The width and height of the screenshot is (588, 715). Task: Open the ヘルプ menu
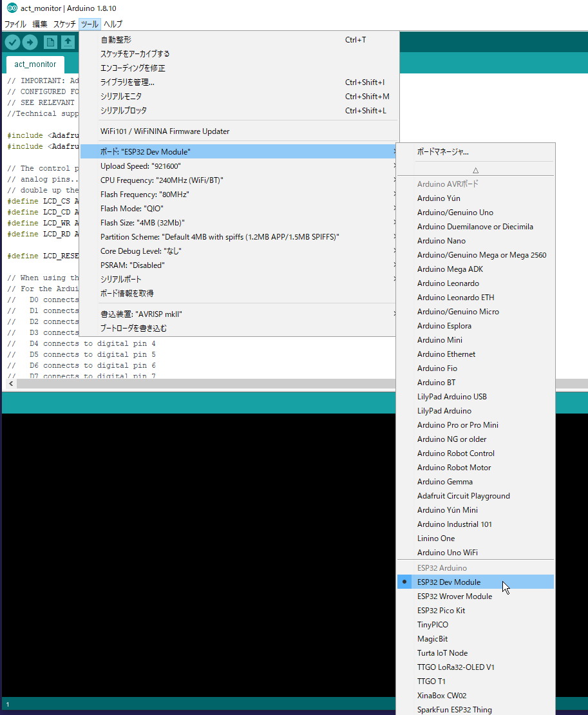[113, 24]
